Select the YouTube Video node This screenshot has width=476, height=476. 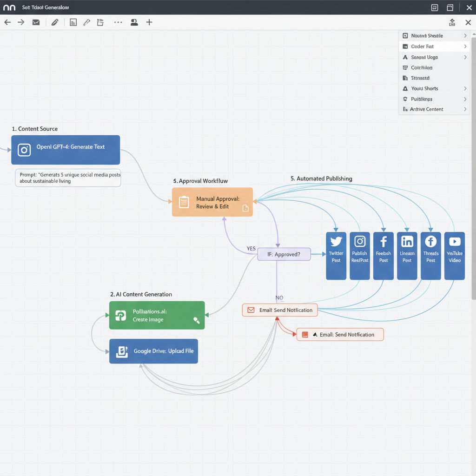point(454,256)
